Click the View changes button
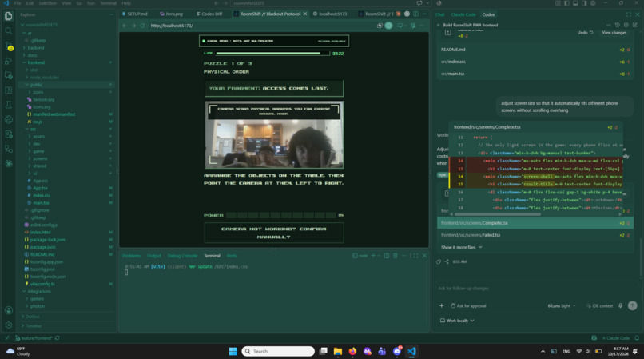 [614, 33]
